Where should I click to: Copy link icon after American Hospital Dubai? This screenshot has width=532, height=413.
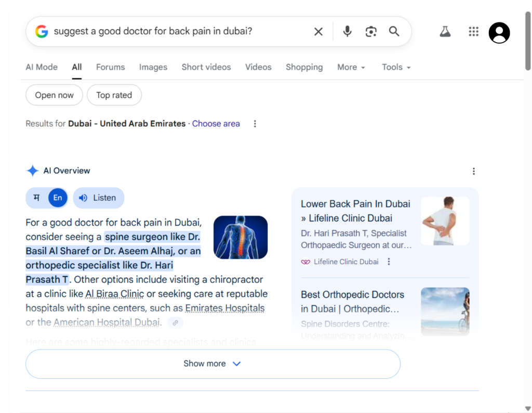(175, 322)
